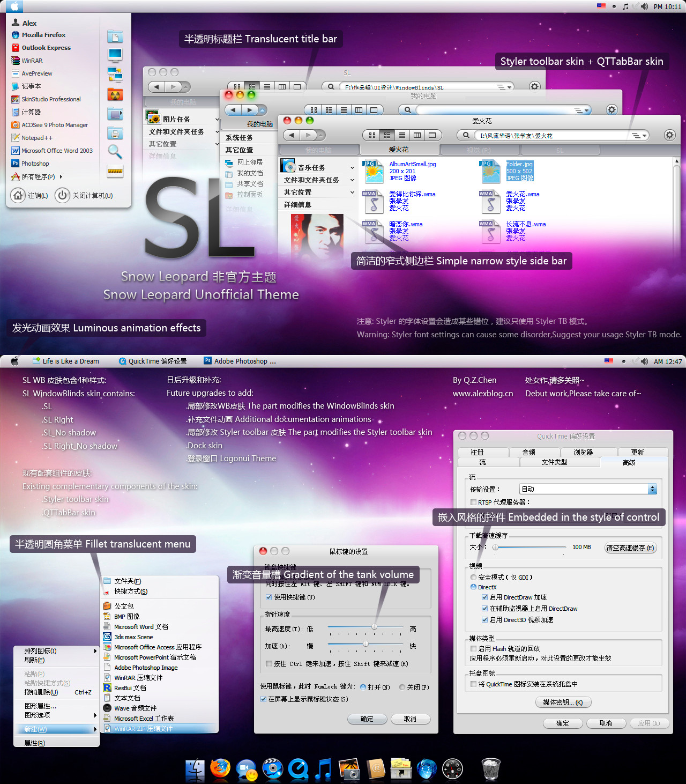Click the 媒体密钥 button
This screenshot has width=686, height=784.
[563, 702]
